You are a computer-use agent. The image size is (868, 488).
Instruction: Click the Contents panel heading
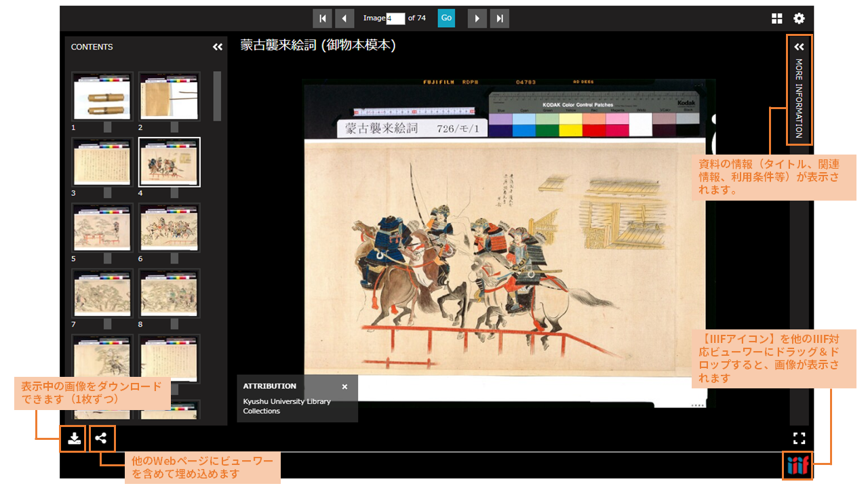point(92,47)
